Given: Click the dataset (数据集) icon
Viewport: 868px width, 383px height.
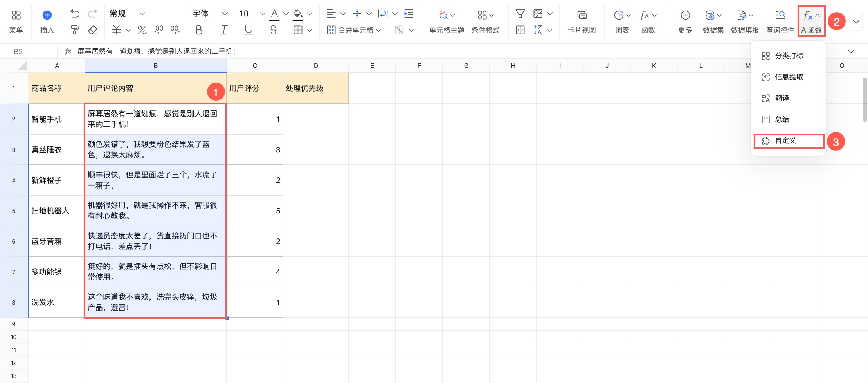Looking at the screenshot, I should [710, 15].
